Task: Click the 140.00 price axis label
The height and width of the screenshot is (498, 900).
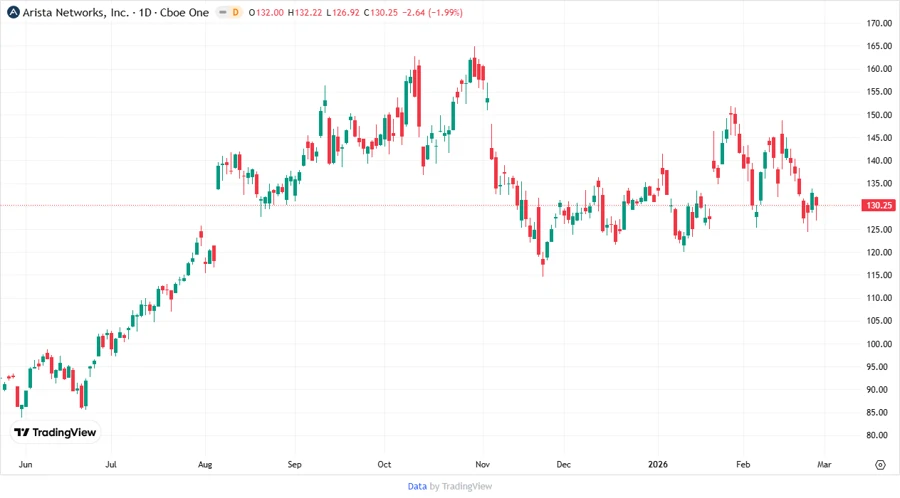Action: 879,161
